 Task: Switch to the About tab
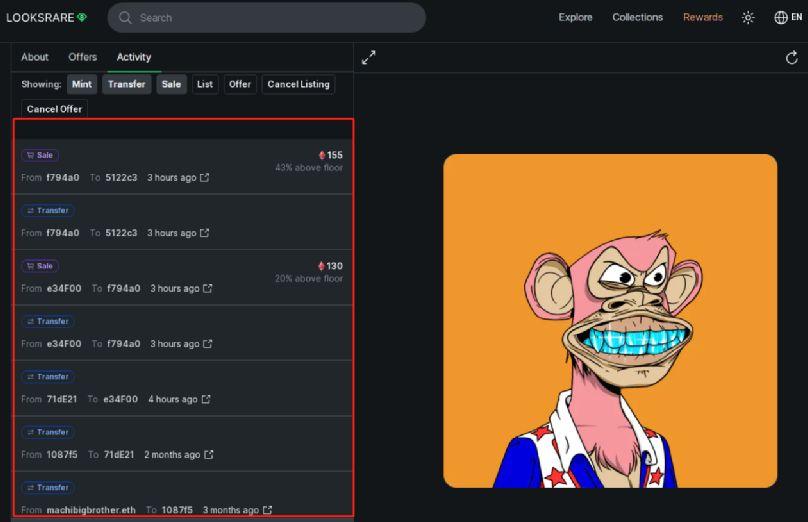35,57
